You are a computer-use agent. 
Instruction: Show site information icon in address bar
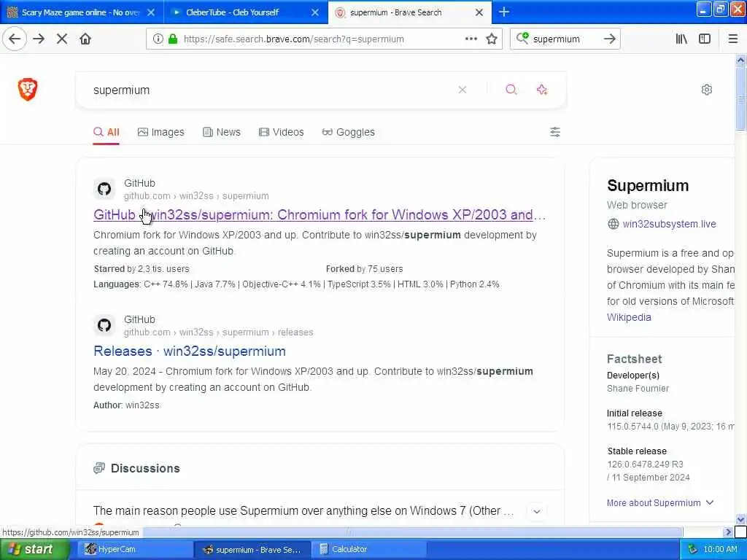click(158, 39)
